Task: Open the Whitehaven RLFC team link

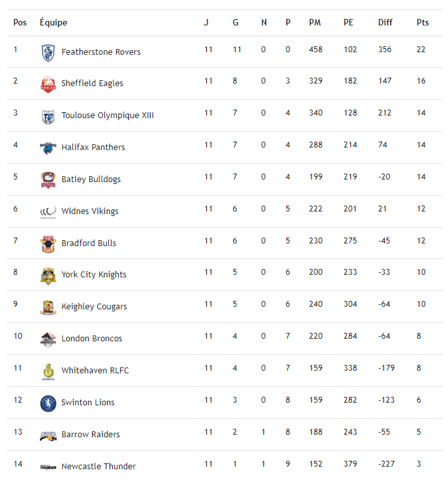Action: 95,371
